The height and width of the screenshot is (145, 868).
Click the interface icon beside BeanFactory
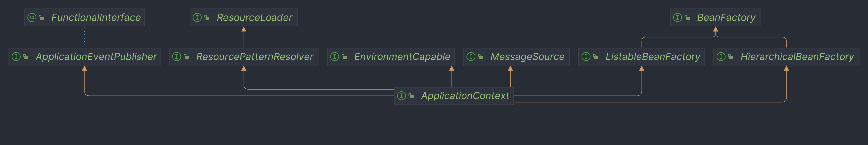coord(677,17)
